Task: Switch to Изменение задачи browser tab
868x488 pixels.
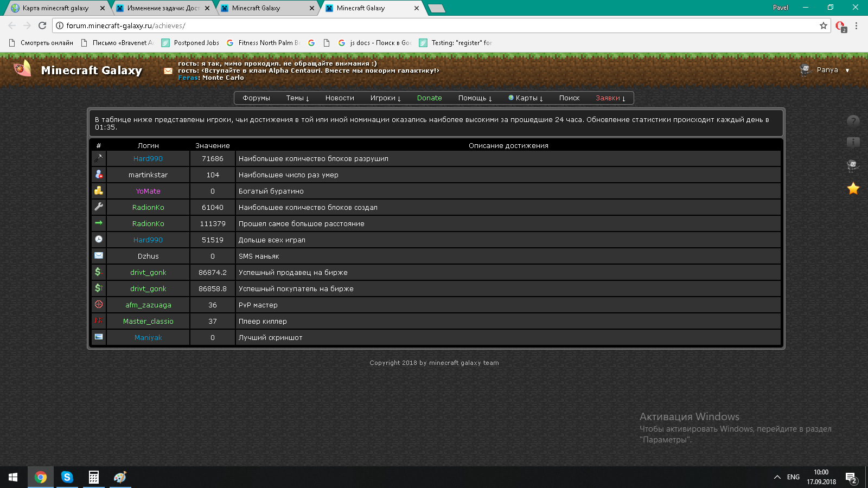Action: pyautogui.click(x=163, y=8)
